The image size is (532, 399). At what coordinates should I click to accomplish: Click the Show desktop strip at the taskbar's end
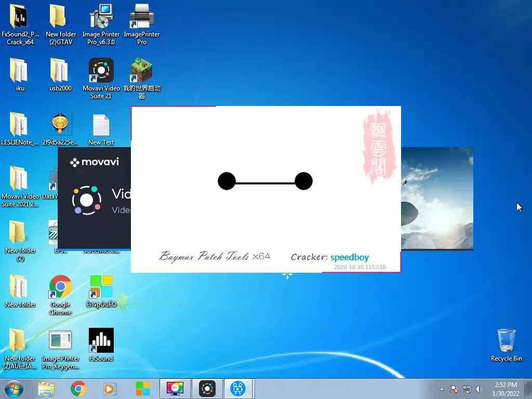(x=528, y=389)
